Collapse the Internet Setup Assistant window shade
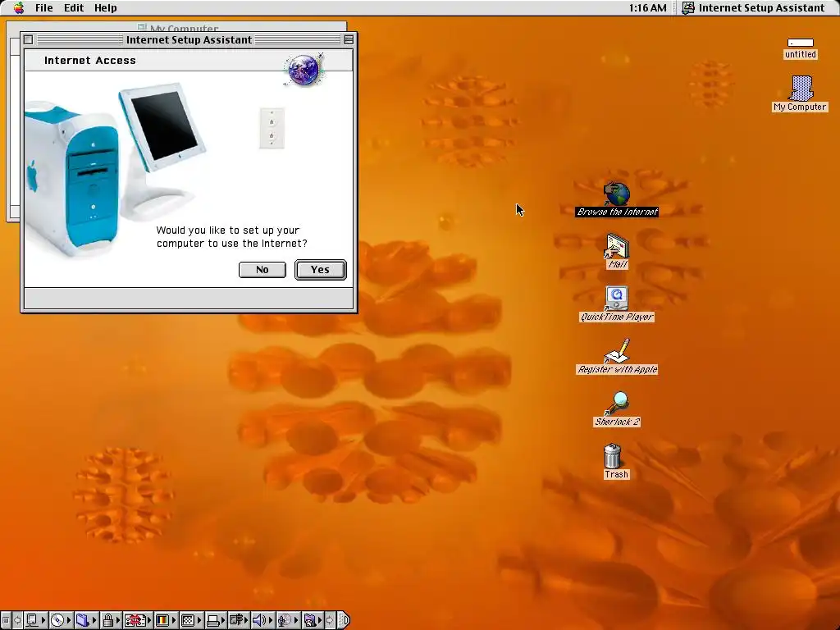Screen dimensions: 840x630 [x=349, y=39]
